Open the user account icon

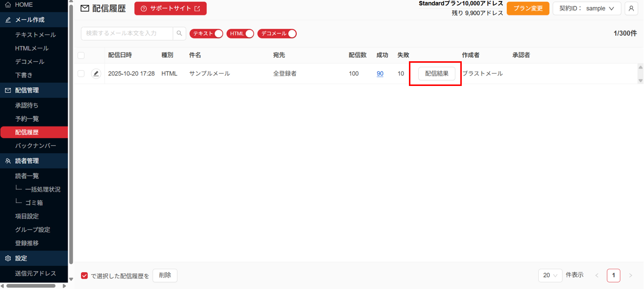point(631,8)
